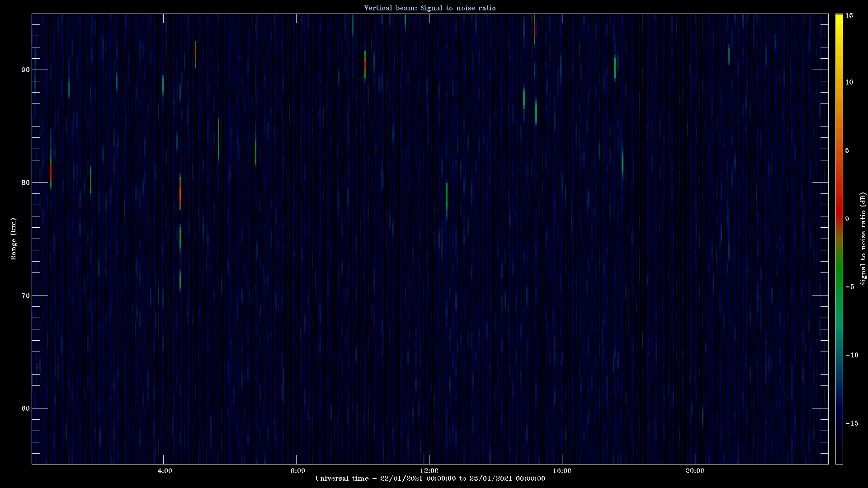
Task: Click the 12:00 time axis label
Action: click(x=429, y=471)
